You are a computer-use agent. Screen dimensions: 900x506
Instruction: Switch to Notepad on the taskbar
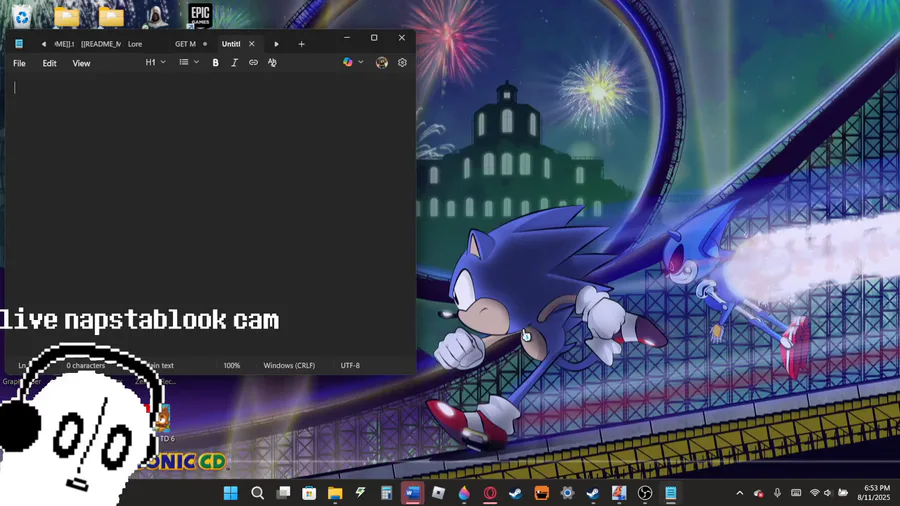(670, 493)
